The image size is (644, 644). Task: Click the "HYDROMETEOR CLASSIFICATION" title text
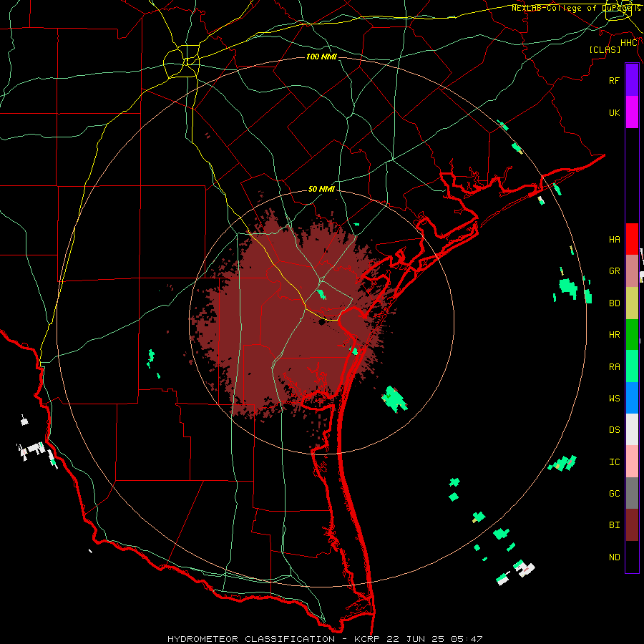tap(251, 639)
